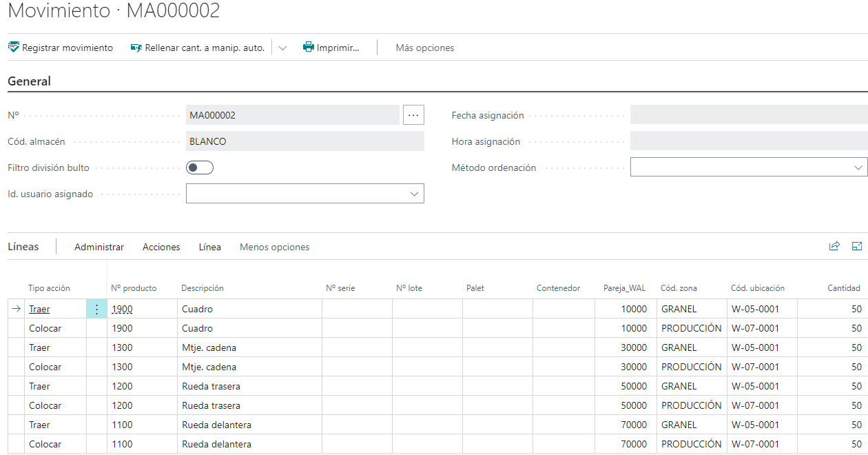This screenshot has width=868, height=455.
Task: Open the Acciones menu
Action: coord(161,247)
